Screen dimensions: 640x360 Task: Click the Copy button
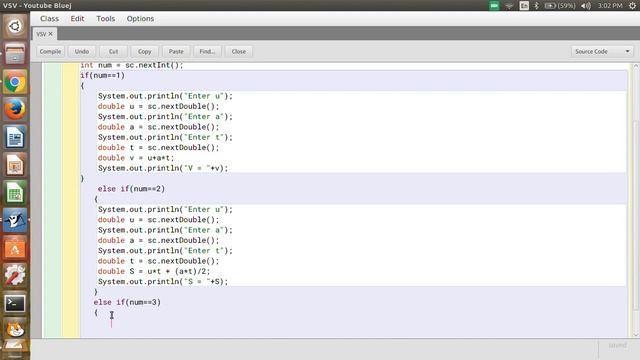144,51
